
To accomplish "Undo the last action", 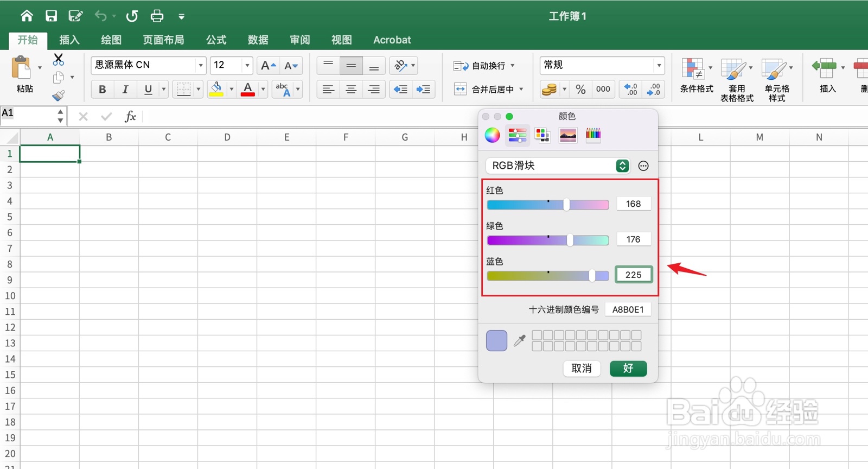I will coord(100,16).
